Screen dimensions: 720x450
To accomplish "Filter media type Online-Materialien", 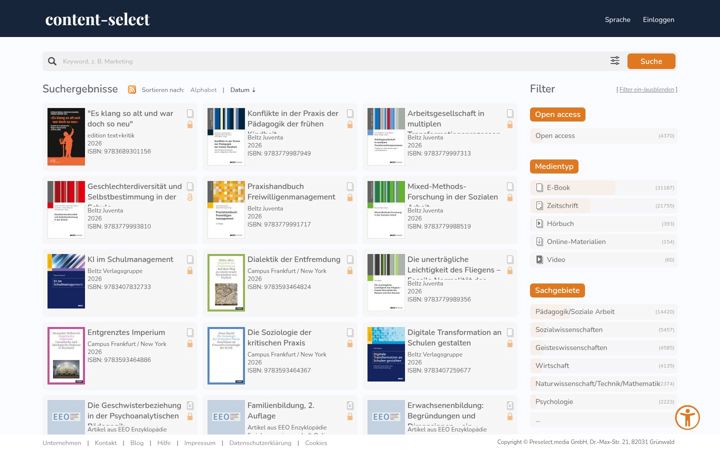I will coord(603,242).
